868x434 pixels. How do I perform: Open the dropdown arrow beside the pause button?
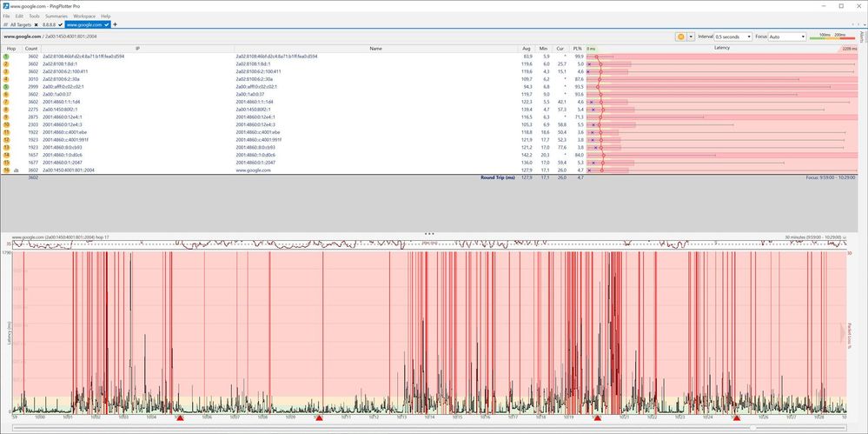pyautogui.click(x=689, y=37)
